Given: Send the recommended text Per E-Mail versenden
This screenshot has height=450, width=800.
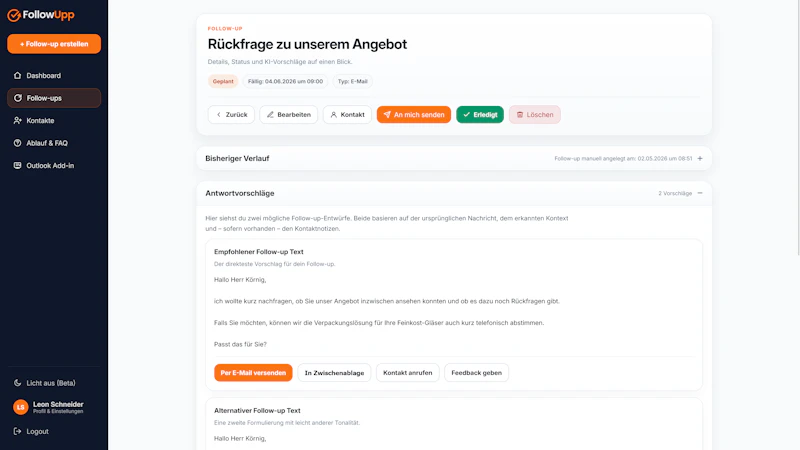Looking at the screenshot, I should [x=253, y=373].
